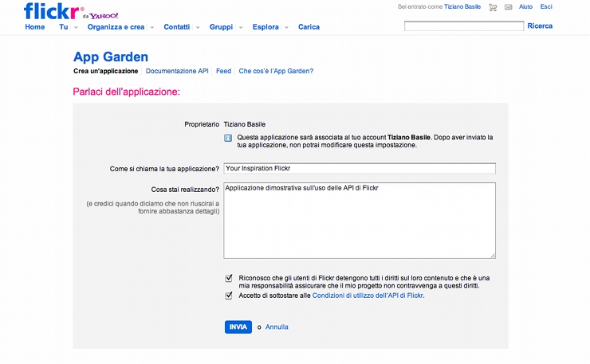Toggle the content rights acknowledgement checkbox

point(229,278)
